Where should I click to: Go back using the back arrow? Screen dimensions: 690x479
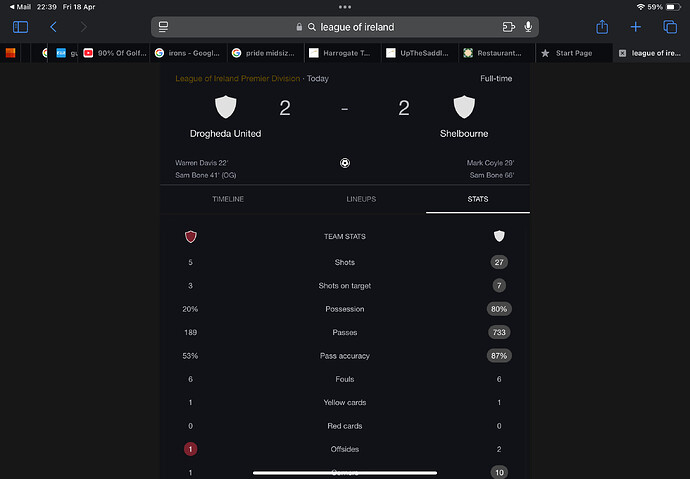pos(53,27)
